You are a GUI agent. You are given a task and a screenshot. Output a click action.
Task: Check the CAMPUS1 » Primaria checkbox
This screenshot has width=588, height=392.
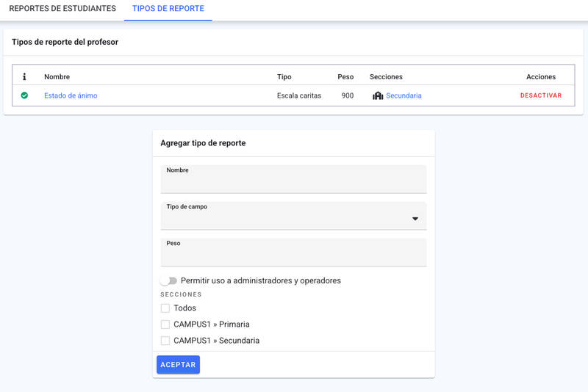(165, 324)
